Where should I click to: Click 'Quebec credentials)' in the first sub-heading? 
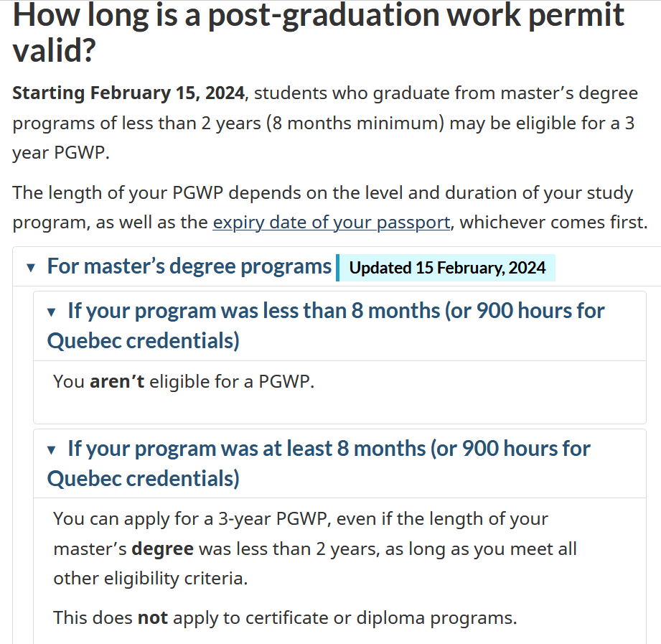click(x=144, y=341)
